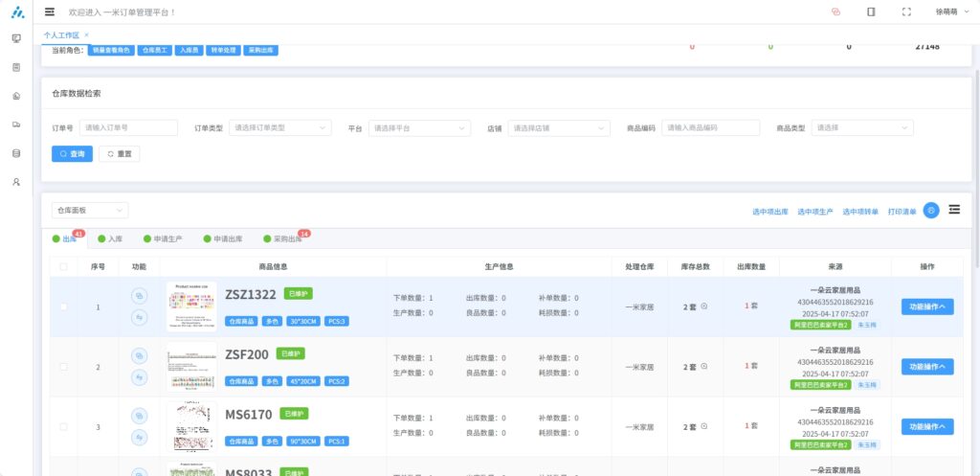Click the monitor icon in left sidebar

click(16, 38)
